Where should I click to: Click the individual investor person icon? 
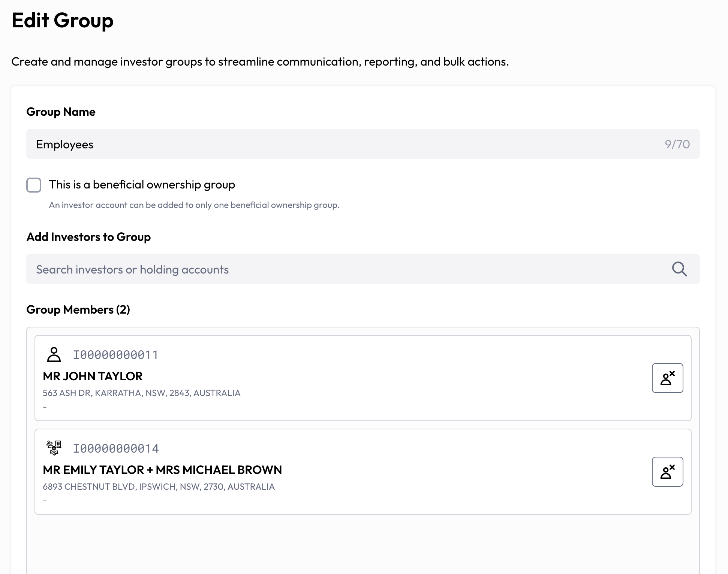pos(54,354)
